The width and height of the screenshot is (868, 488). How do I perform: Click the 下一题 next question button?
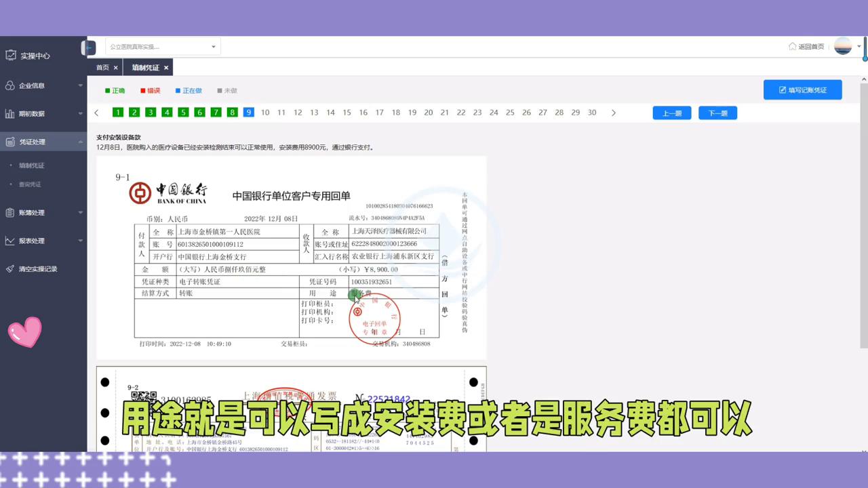pos(717,113)
